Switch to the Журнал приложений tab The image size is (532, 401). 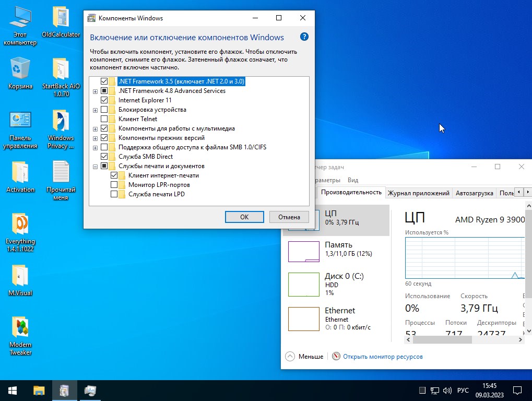pos(418,193)
